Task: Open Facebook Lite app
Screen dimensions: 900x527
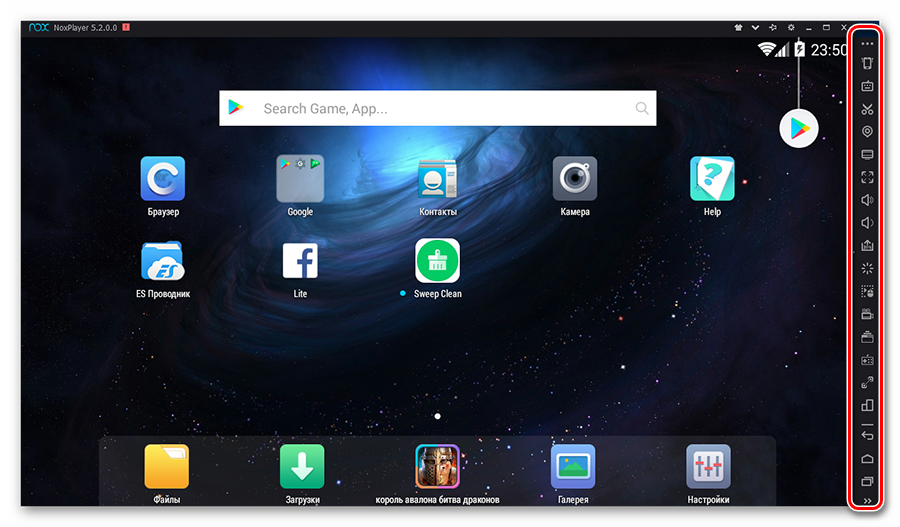Action: pos(300,261)
